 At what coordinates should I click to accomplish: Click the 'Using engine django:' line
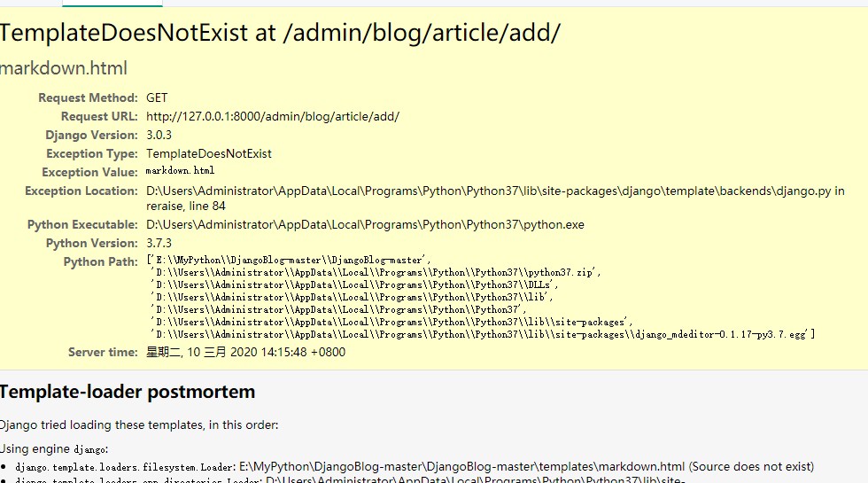[54, 448]
